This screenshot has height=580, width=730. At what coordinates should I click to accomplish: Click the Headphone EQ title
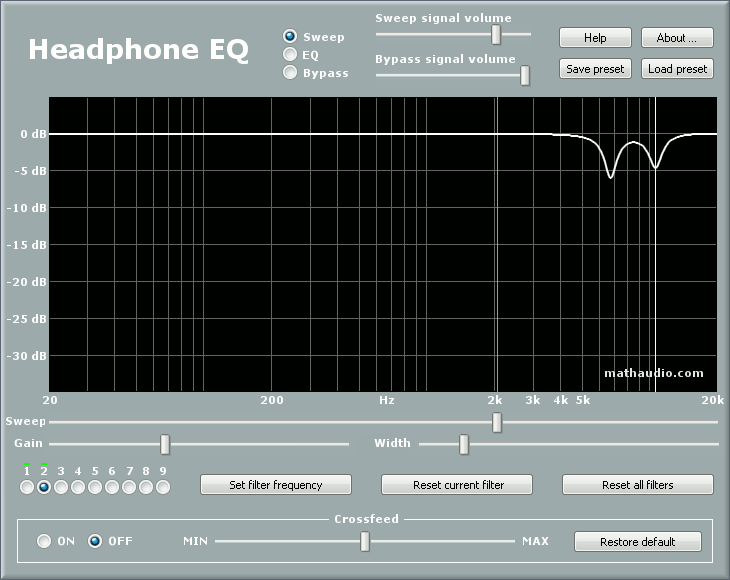(x=138, y=49)
